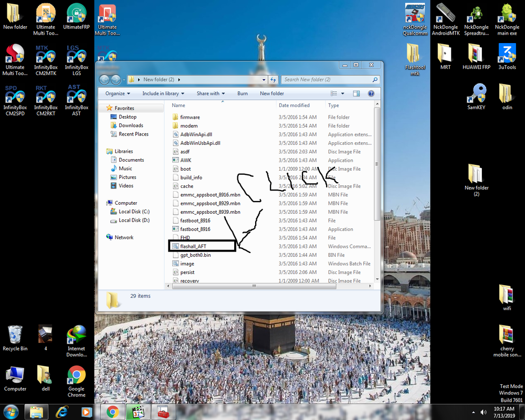Expand address bar history dropdown
This screenshot has width=525, height=420.
click(264, 80)
